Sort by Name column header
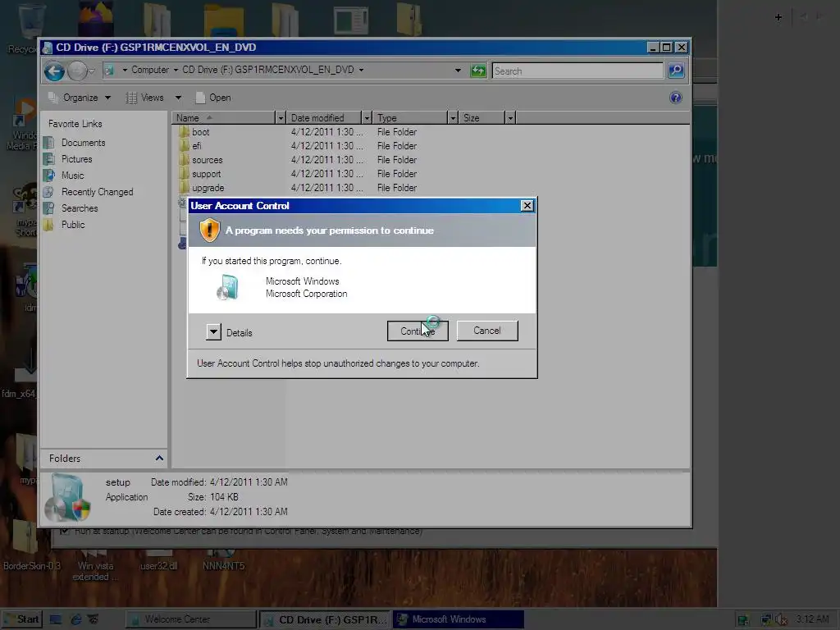This screenshot has width=840, height=630. coord(223,118)
